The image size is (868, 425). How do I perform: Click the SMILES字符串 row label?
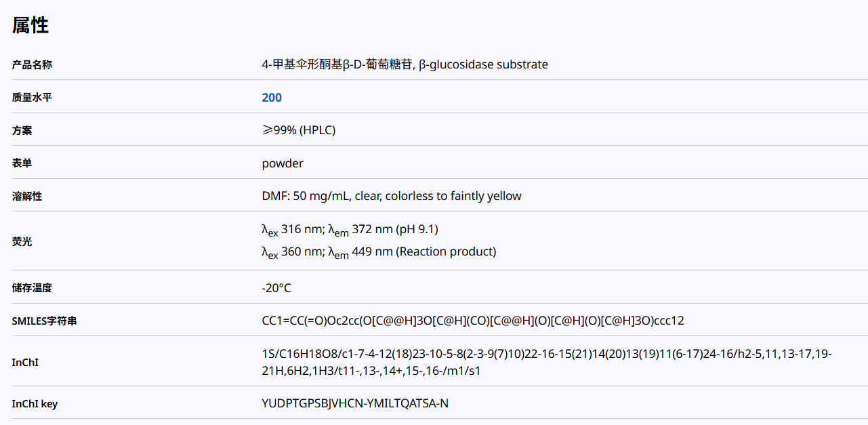(x=44, y=321)
